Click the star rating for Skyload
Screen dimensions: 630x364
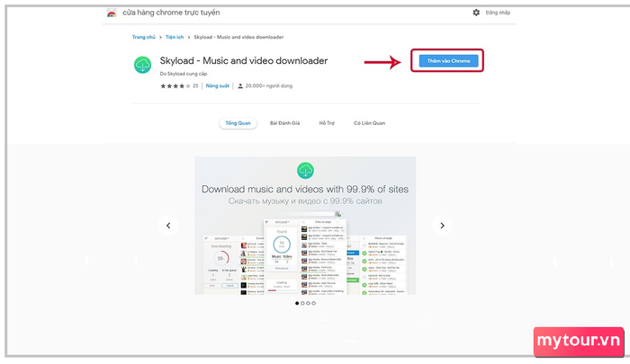(175, 86)
